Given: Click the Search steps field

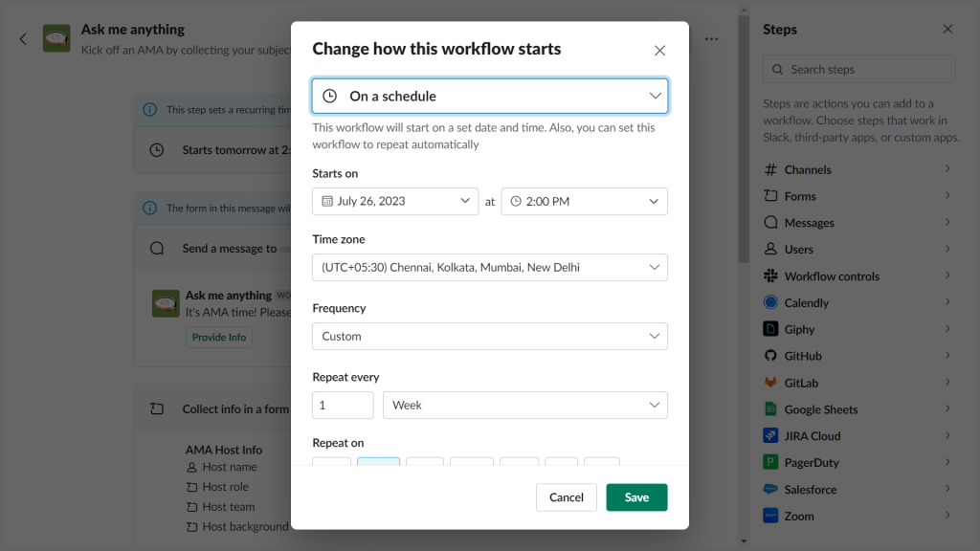Looking at the screenshot, I should coord(857,68).
